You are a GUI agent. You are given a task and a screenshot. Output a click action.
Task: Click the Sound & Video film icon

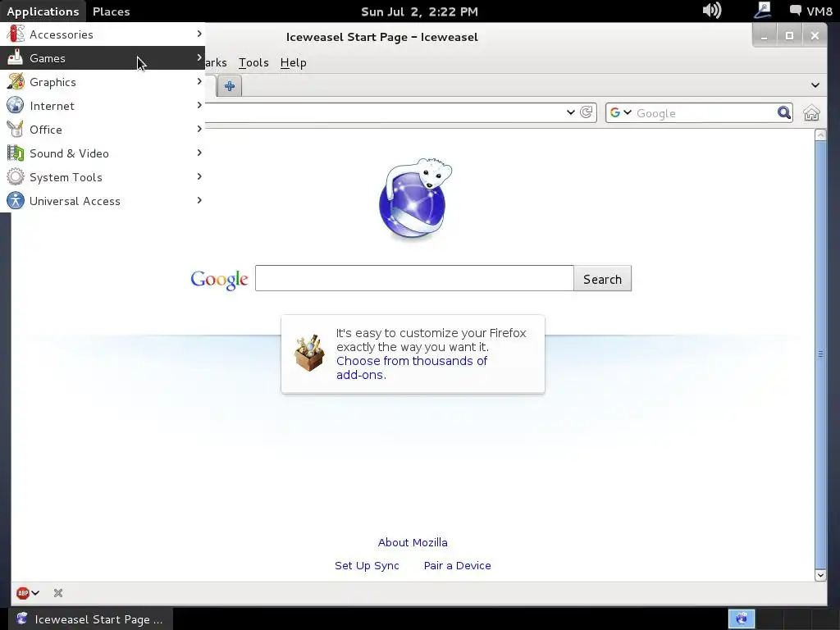click(15, 153)
